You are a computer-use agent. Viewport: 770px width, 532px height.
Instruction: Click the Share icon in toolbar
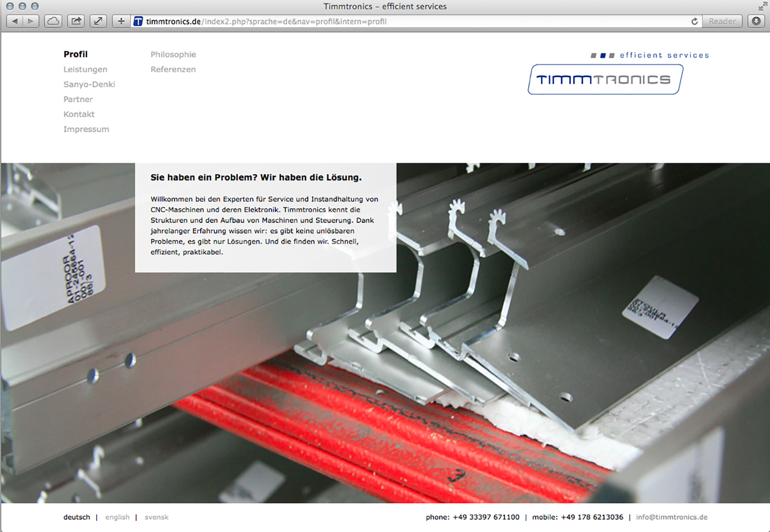(x=76, y=21)
